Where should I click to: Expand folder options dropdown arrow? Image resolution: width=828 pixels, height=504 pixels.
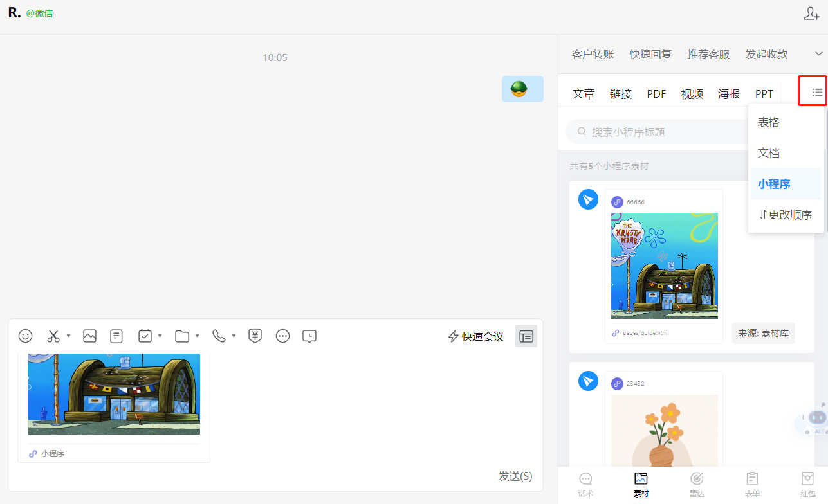[x=197, y=336]
